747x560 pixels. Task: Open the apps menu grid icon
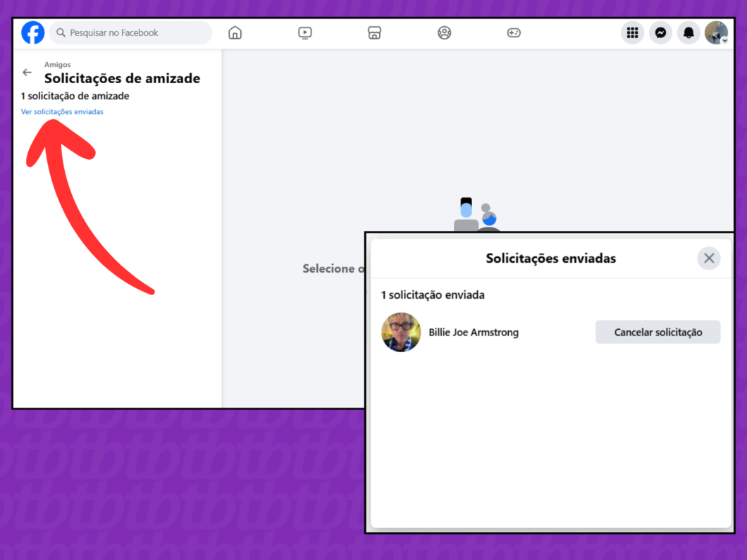[633, 32]
